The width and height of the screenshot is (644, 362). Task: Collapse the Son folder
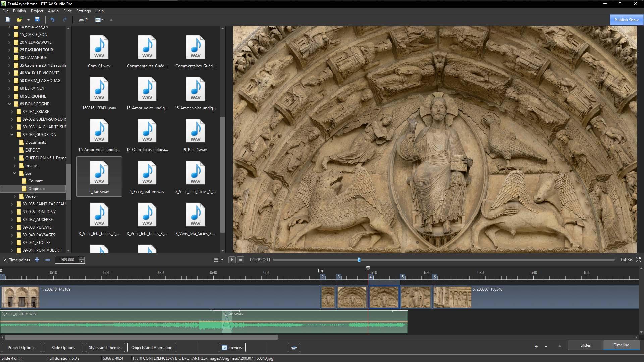point(15,173)
